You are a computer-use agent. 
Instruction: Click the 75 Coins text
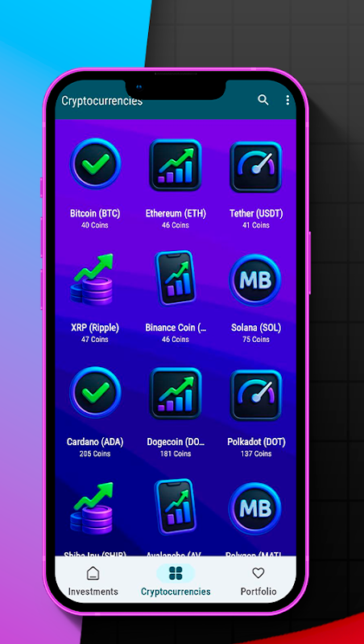(x=256, y=339)
